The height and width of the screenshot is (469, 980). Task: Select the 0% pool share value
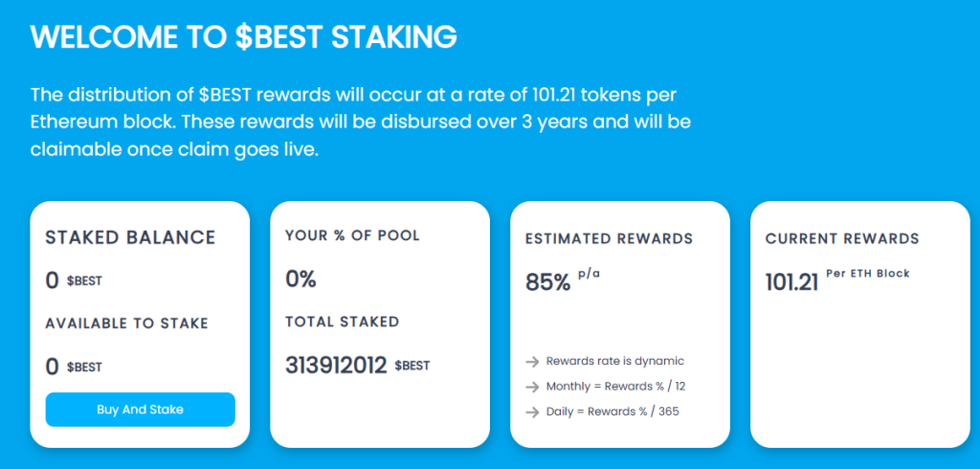[301, 279]
